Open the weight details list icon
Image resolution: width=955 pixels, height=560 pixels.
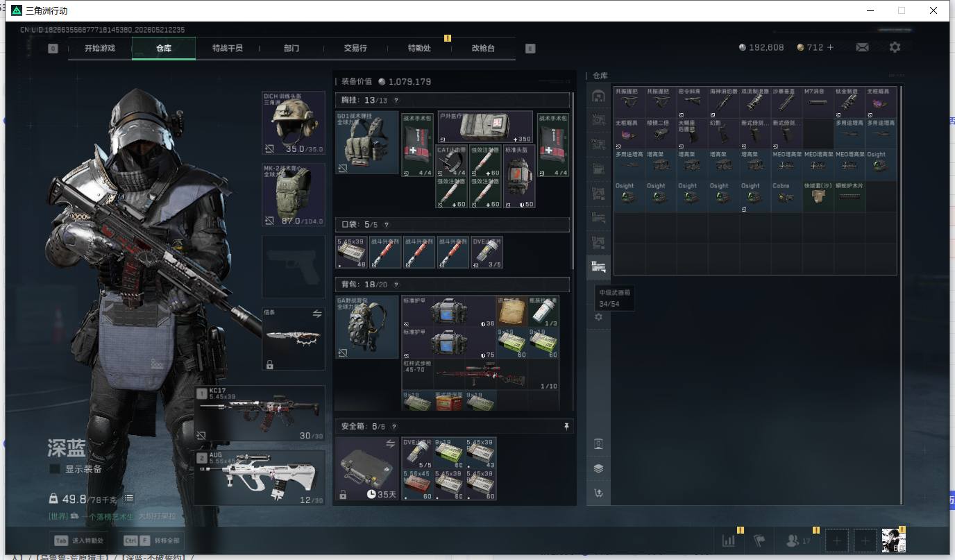pyautogui.click(x=129, y=498)
